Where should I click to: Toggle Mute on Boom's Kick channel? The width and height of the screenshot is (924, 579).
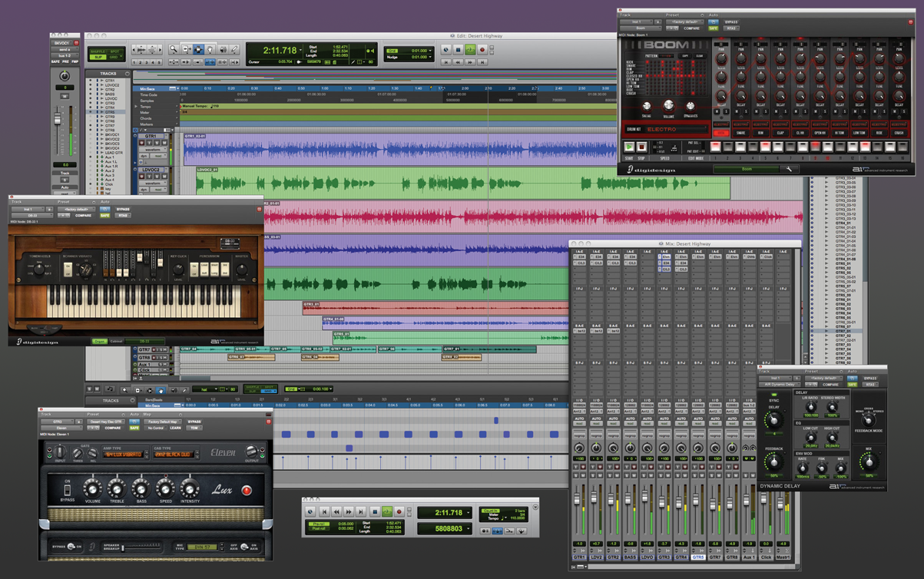click(717, 111)
